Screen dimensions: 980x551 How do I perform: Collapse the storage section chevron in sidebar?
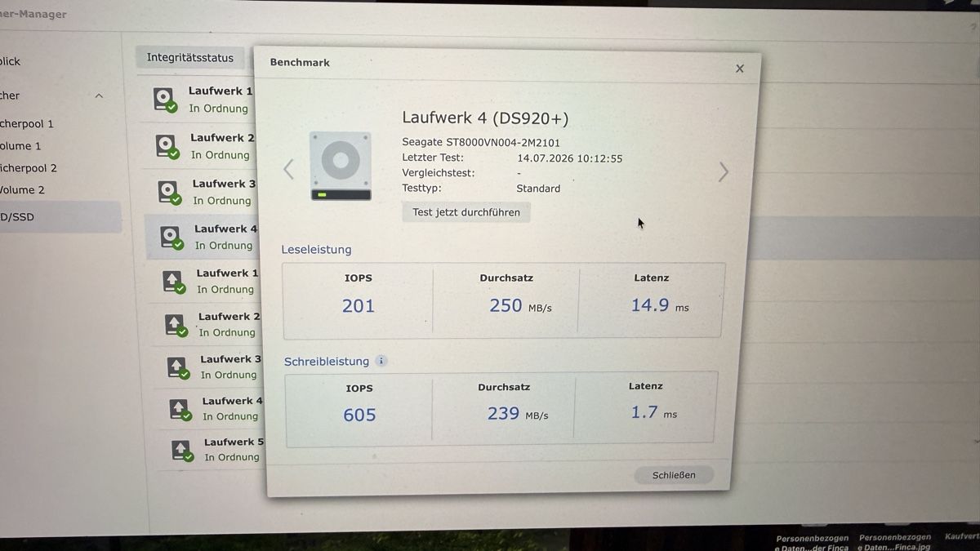coord(99,96)
